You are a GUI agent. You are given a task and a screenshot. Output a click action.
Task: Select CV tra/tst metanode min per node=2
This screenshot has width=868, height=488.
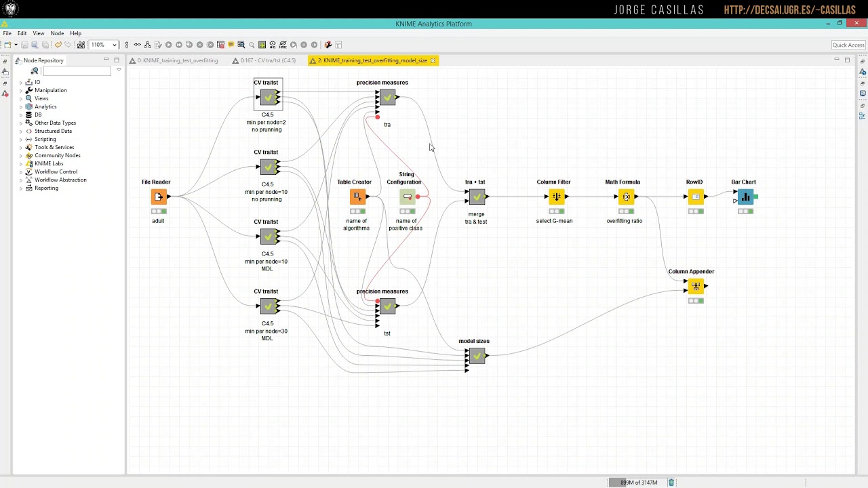[x=268, y=98]
